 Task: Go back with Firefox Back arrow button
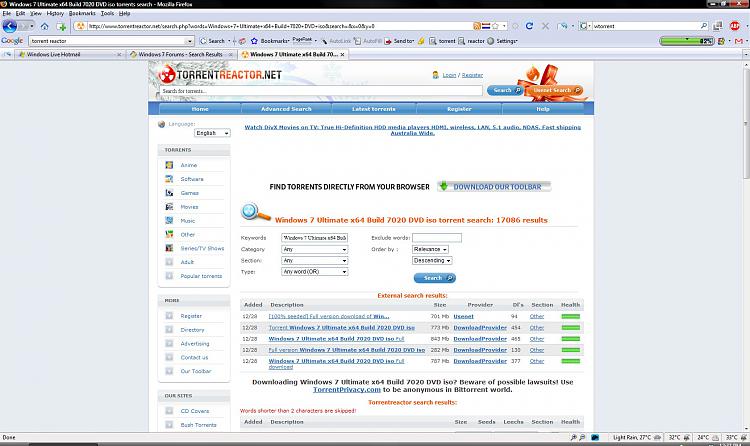(10, 26)
